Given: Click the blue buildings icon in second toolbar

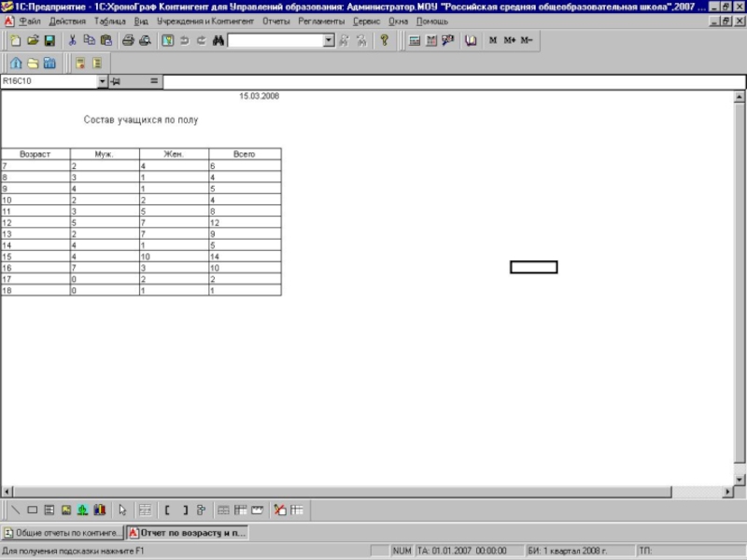Looking at the screenshot, I should [49, 63].
